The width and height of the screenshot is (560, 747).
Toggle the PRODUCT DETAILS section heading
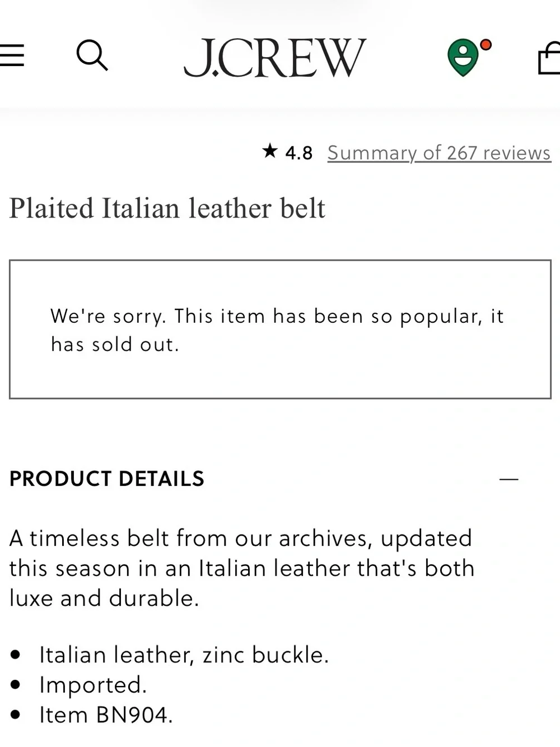(107, 479)
